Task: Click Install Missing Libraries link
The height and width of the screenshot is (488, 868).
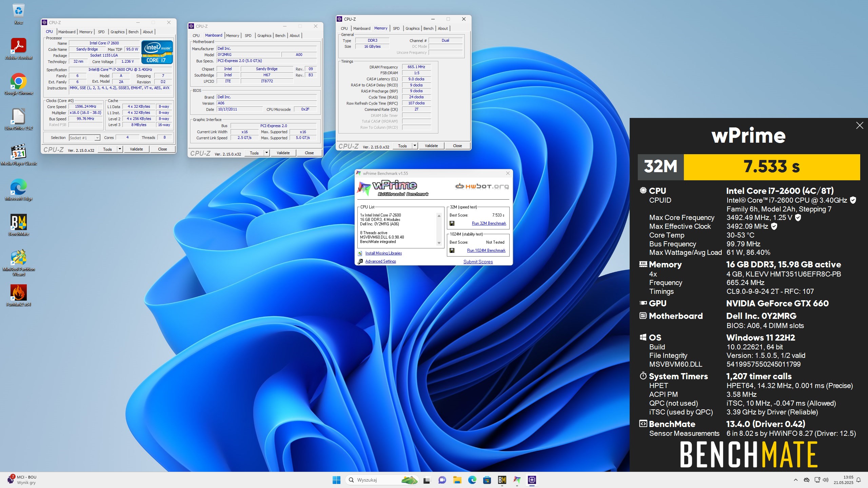Action: (x=383, y=253)
